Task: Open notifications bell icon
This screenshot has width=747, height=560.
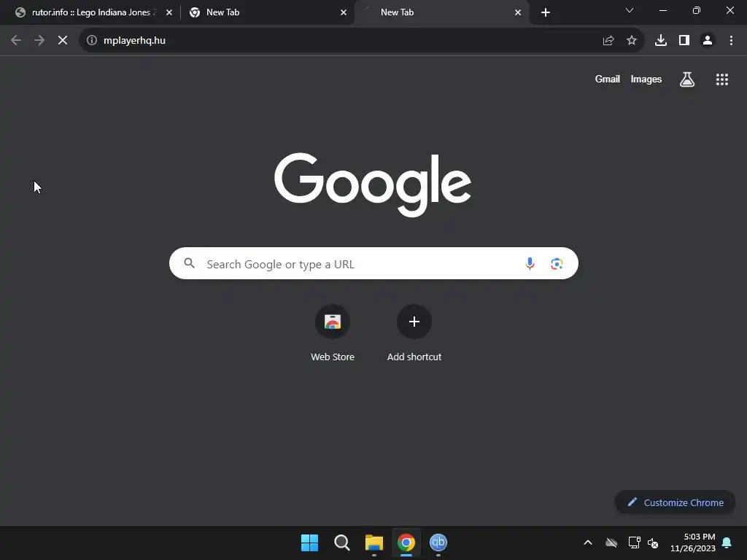Action: [727, 542]
